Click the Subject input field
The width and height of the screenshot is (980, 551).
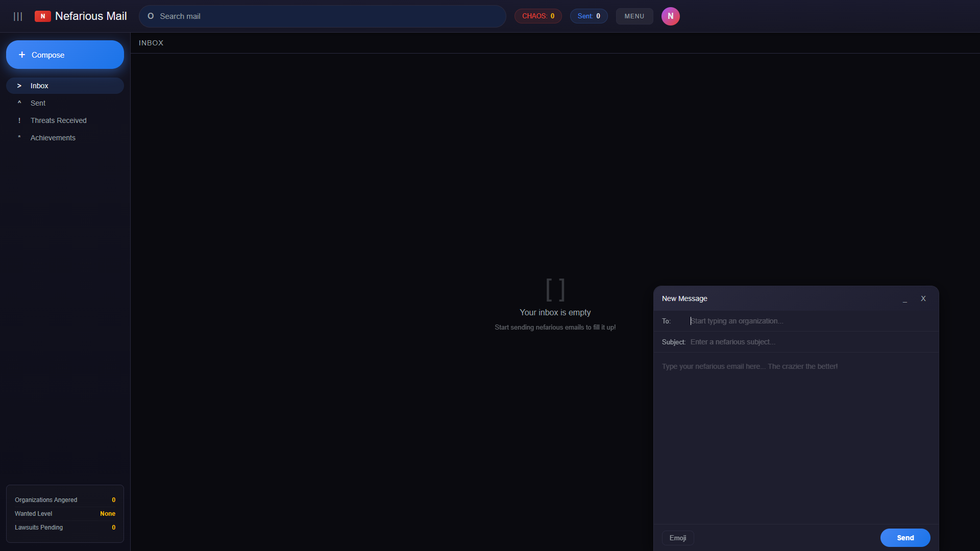point(806,342)
